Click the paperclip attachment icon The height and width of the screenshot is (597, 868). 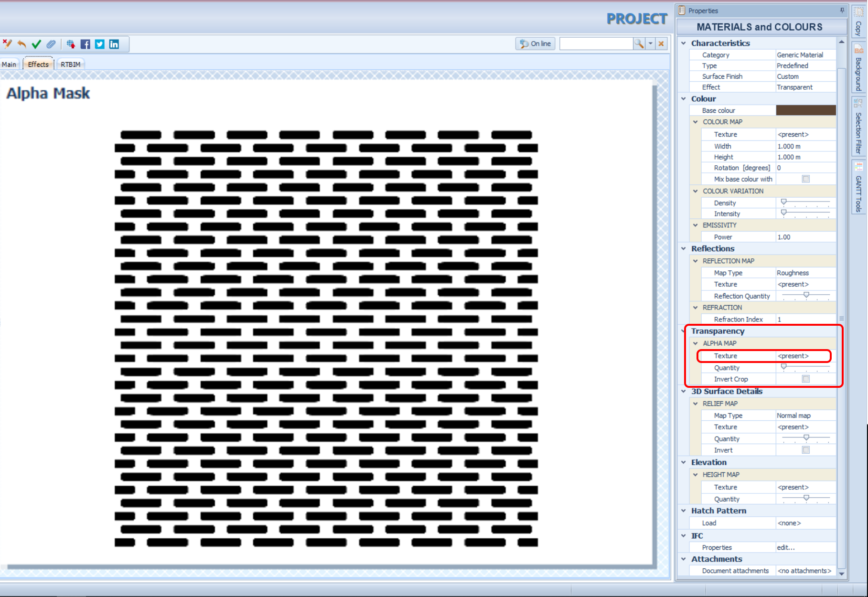pos(51,44)
